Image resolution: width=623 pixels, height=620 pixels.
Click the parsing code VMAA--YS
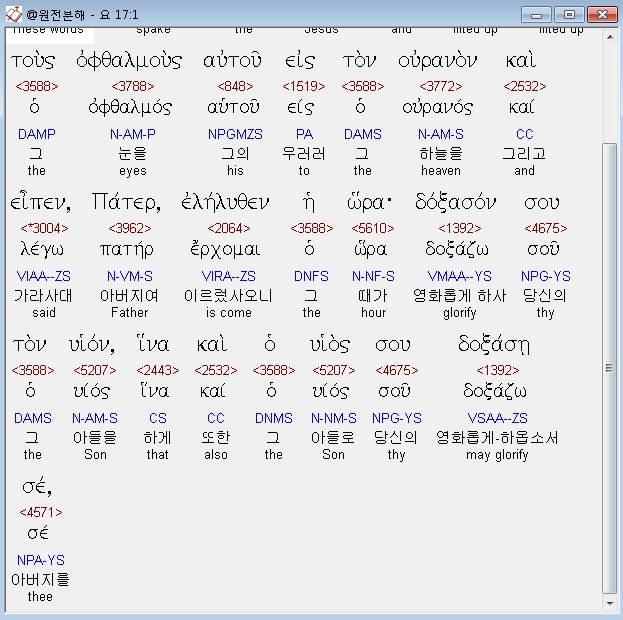click(460, 276)
